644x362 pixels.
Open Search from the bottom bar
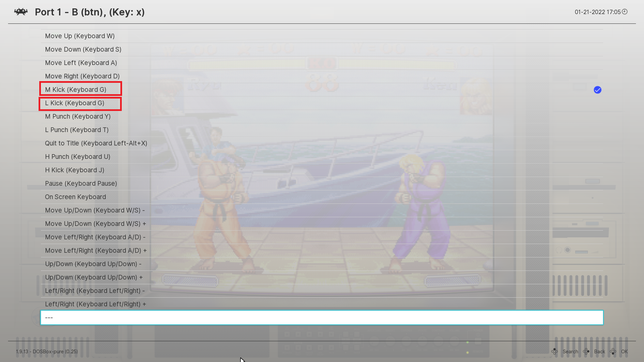click(571, 352)
